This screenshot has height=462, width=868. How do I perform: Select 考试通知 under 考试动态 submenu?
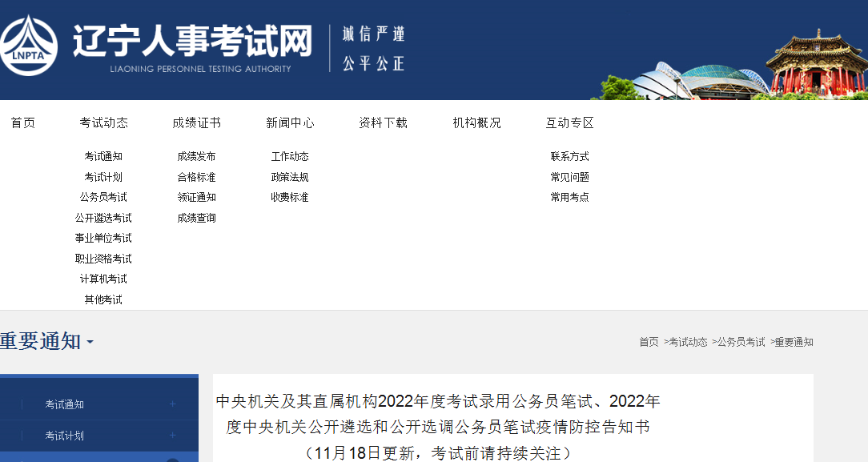[103, 157]
